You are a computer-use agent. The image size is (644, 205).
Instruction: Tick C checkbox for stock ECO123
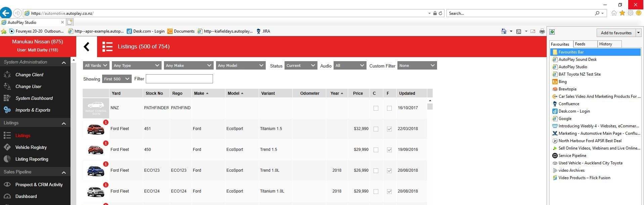[376, 171]
